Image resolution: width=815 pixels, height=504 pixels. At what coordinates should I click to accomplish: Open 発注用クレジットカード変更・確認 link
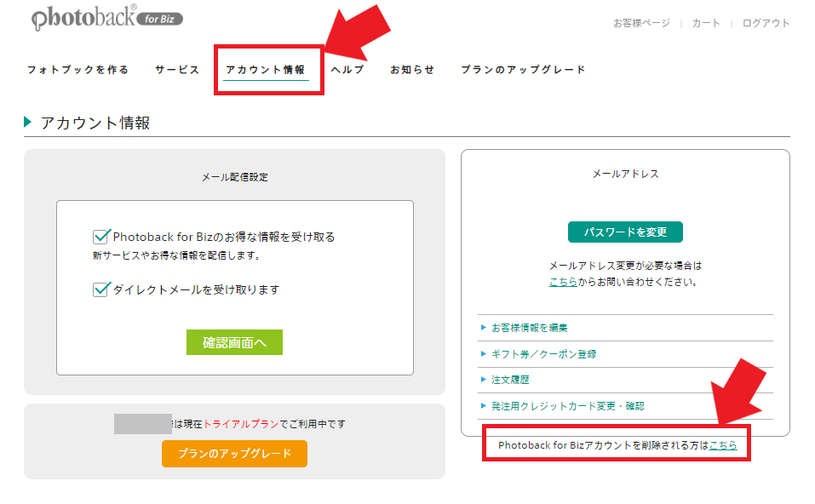[x=567, y=406]
